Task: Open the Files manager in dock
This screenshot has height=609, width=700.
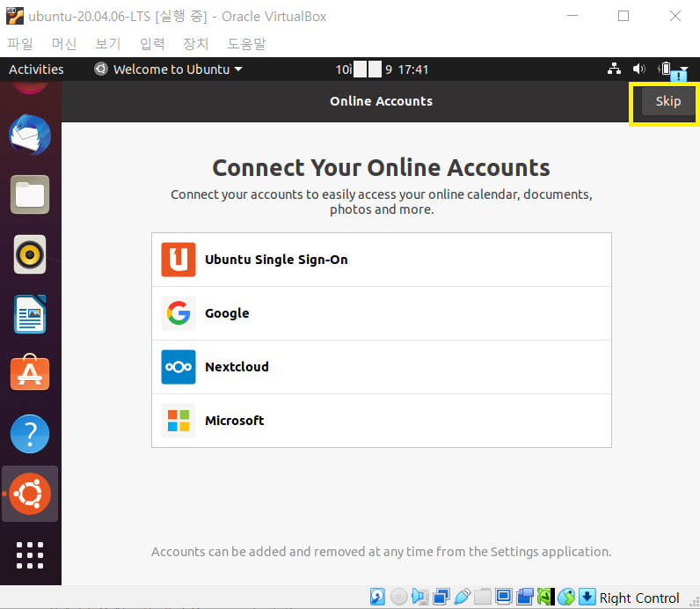Action: click(30, 194)
